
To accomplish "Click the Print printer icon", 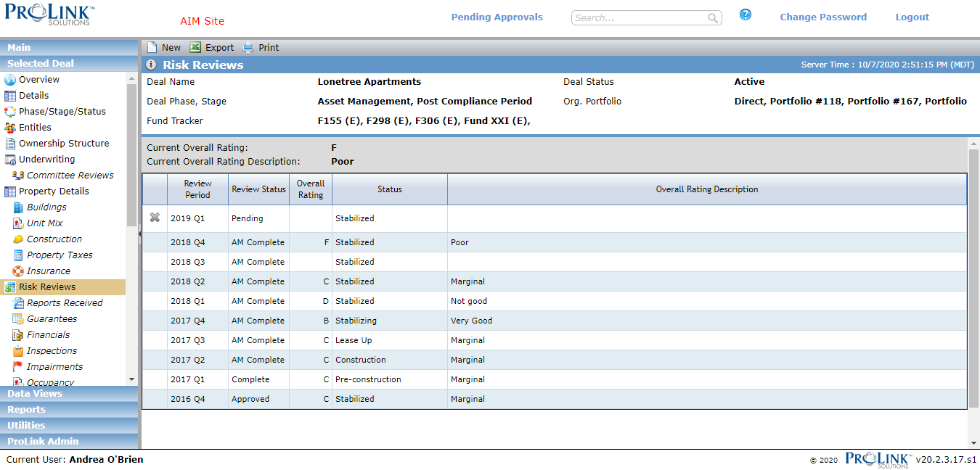I will click(x=248, y=47).
